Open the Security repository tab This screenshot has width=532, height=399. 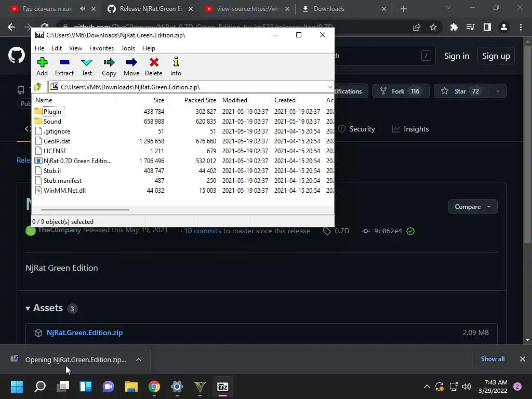click(356, 129)
